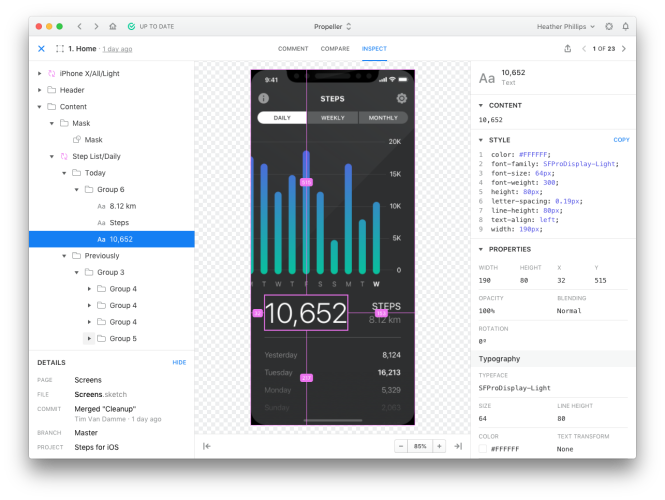Collapse the Today folder
This screenshot has width=665, height=500.
point(64,173)
